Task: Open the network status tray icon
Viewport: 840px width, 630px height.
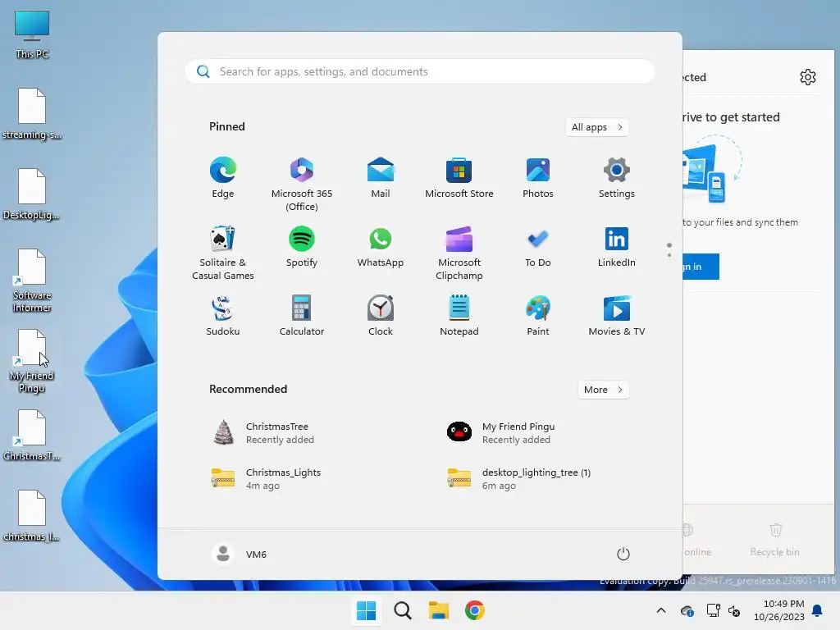Action: [713, 610]
